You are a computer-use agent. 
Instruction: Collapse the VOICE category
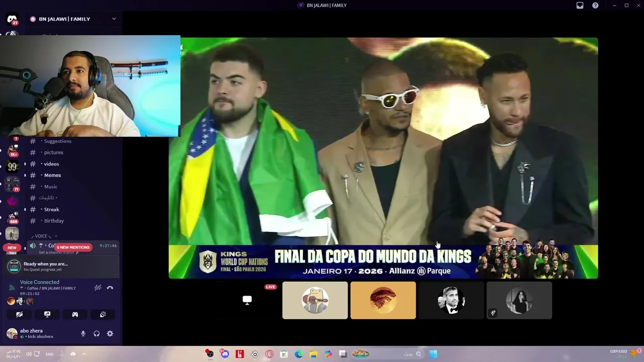pyautogui.click(x=44, y=236)
